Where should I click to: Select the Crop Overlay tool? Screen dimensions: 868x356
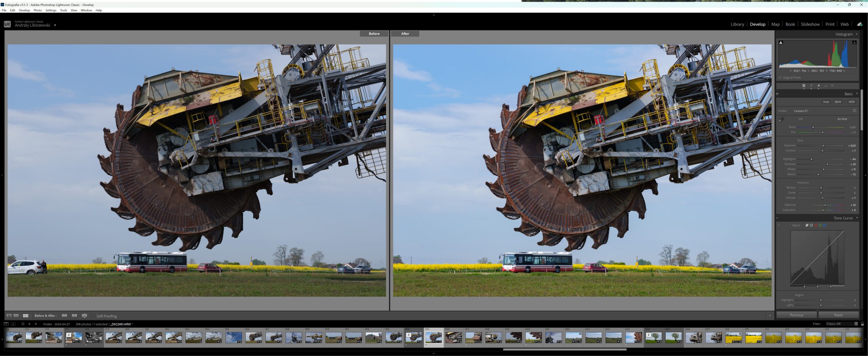(x=811, y=86)
